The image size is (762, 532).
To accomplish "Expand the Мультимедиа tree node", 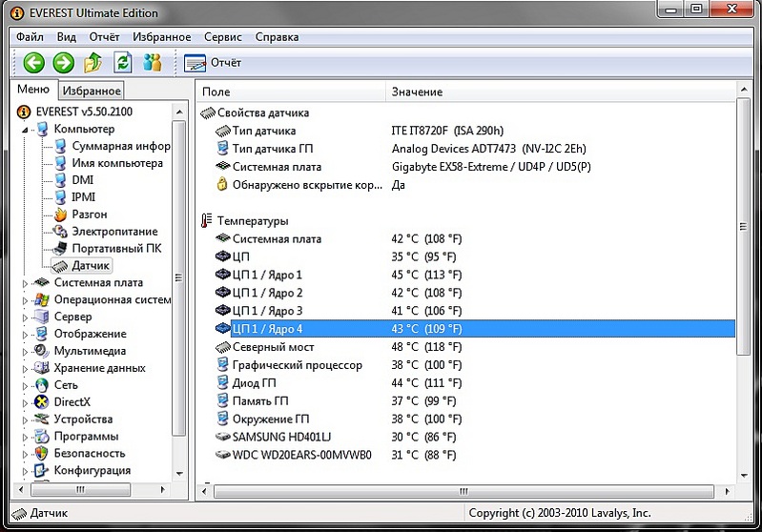I will point(26,352).
